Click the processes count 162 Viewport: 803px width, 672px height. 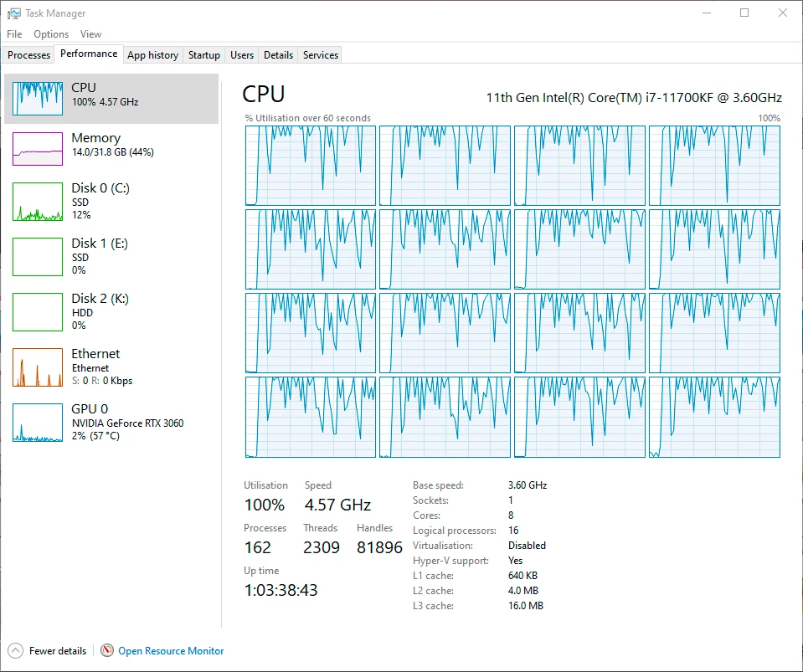point(258,547)
